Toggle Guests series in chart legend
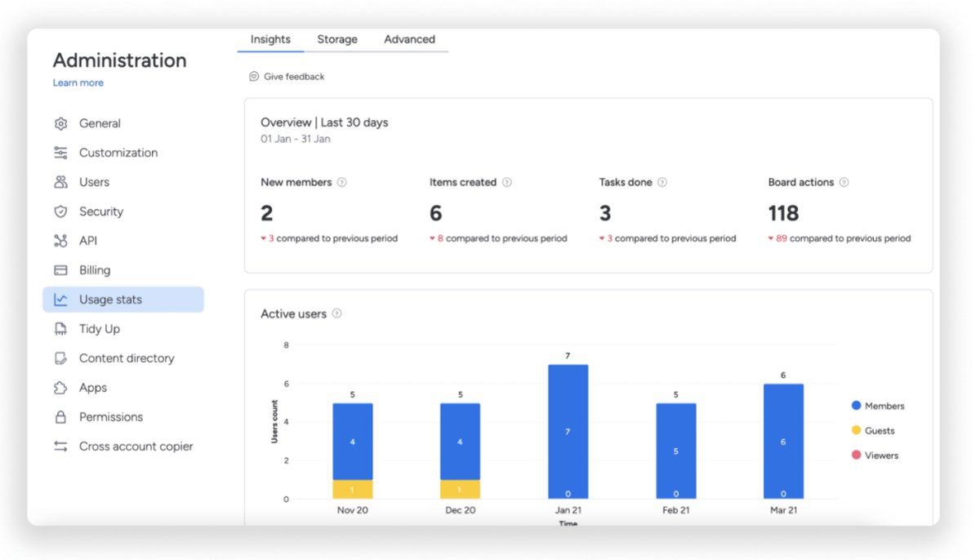 (x=872, y=430)
